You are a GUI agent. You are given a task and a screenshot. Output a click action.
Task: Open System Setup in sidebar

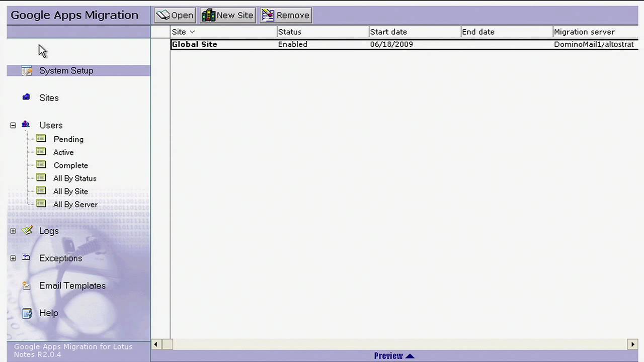66,71
